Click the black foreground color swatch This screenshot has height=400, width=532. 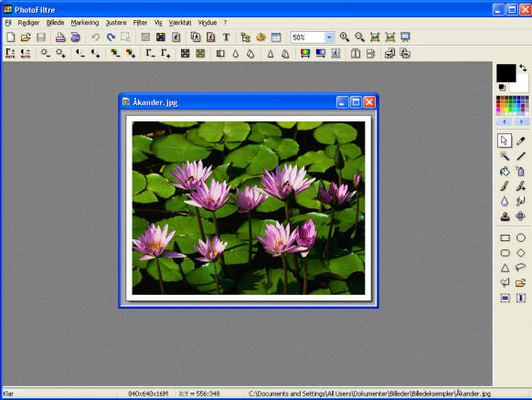tap(505, 73)
